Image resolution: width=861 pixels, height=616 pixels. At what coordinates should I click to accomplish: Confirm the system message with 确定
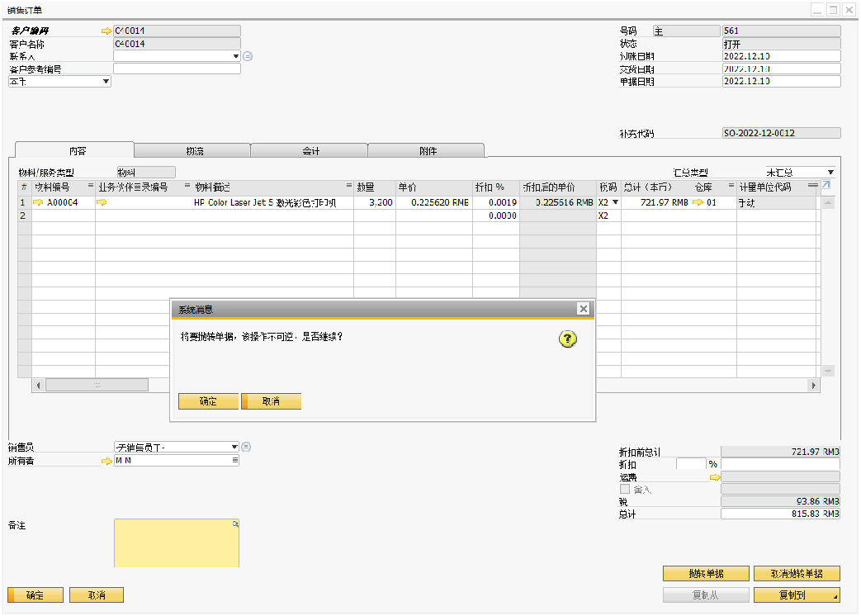208,401
